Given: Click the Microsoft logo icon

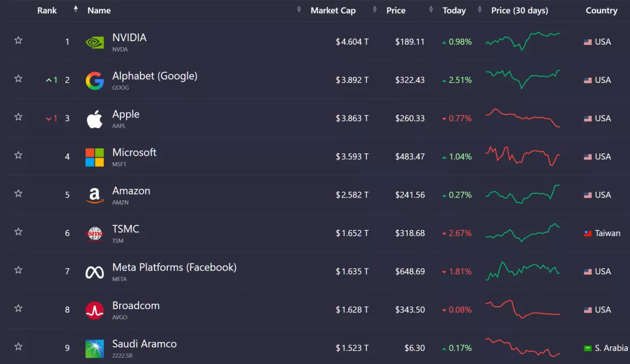Looking at the screenshot, I should [x=94, y=157].
